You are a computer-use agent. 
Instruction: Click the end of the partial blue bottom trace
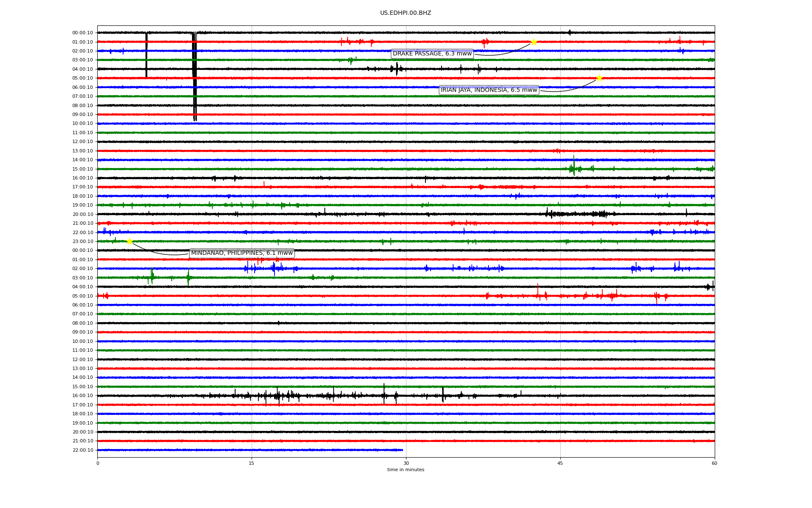point(402,450)
